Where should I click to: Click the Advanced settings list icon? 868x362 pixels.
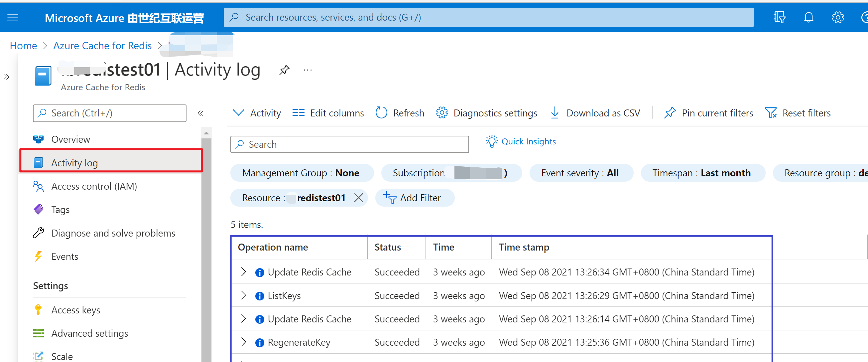click(x=39, y=333)
